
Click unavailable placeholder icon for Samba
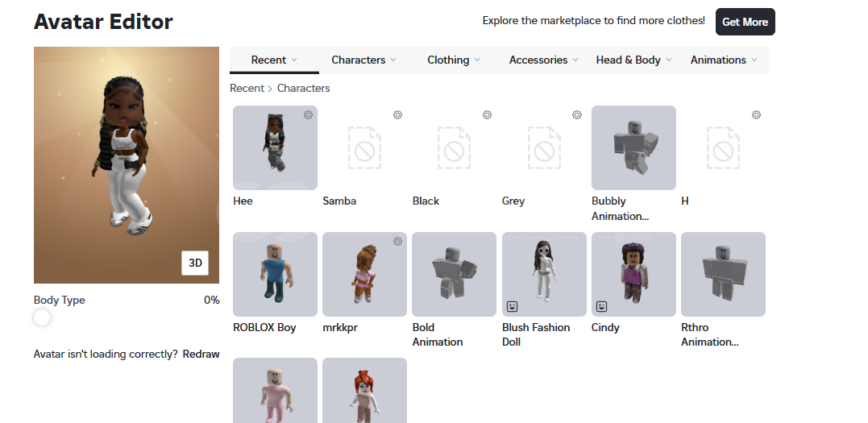click(x=364, y=147)
